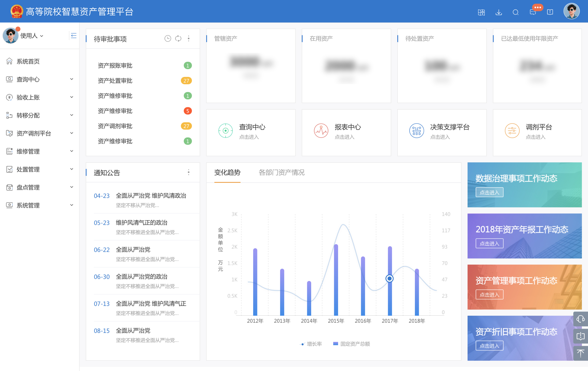
Task: Click the 2017年 data point on the chart
Action: pos(389,278)
